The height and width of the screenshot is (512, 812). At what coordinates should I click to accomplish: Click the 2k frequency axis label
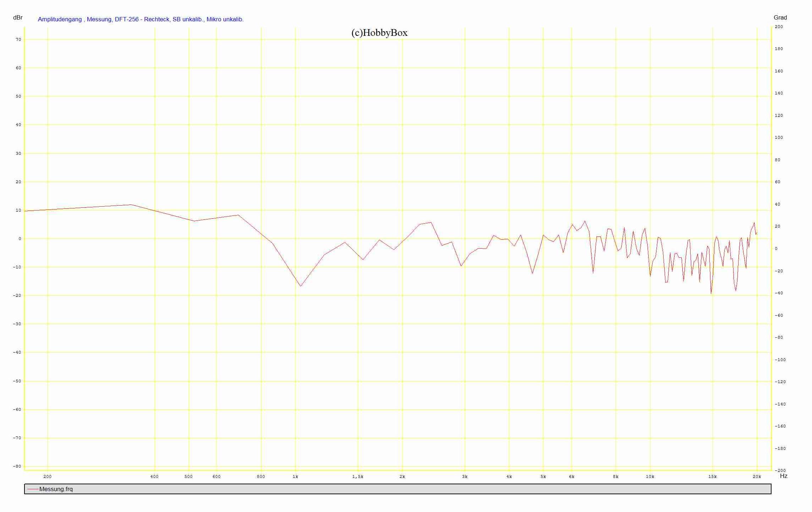(402, 476)
